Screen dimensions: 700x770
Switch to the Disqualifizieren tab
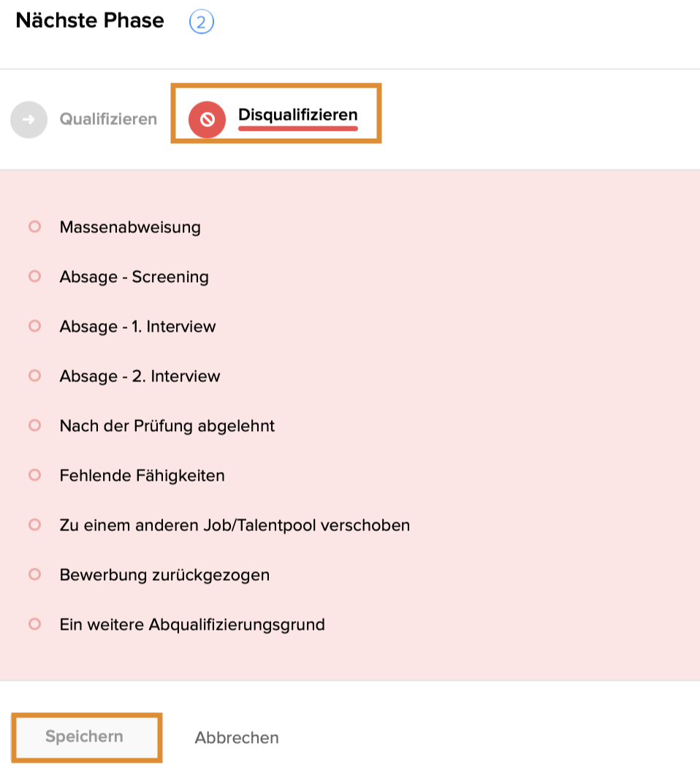[297, 115]
